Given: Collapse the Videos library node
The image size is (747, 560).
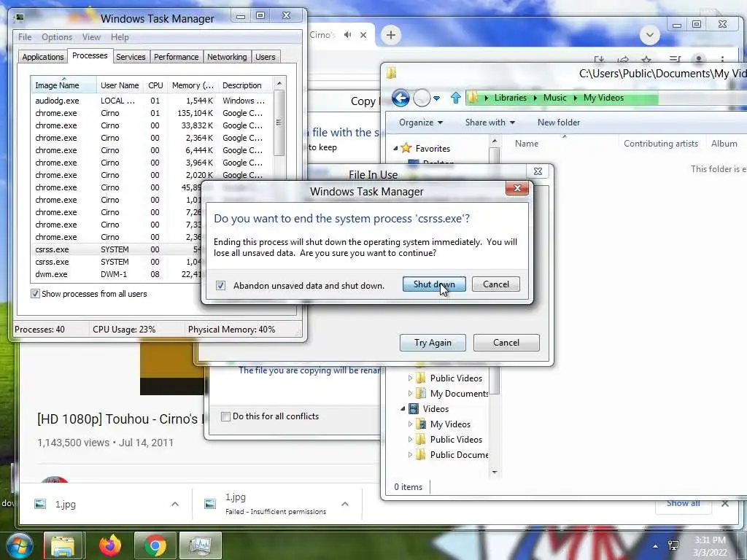Looking at the screenshot, I should [403, 408].
